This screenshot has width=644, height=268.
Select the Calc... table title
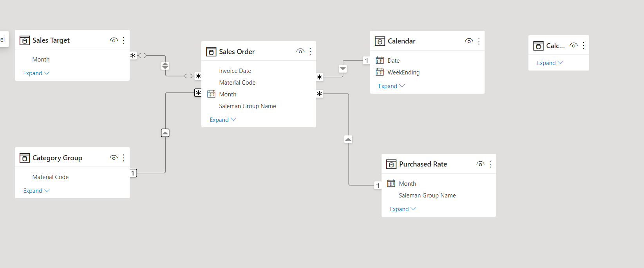point(555,46)
